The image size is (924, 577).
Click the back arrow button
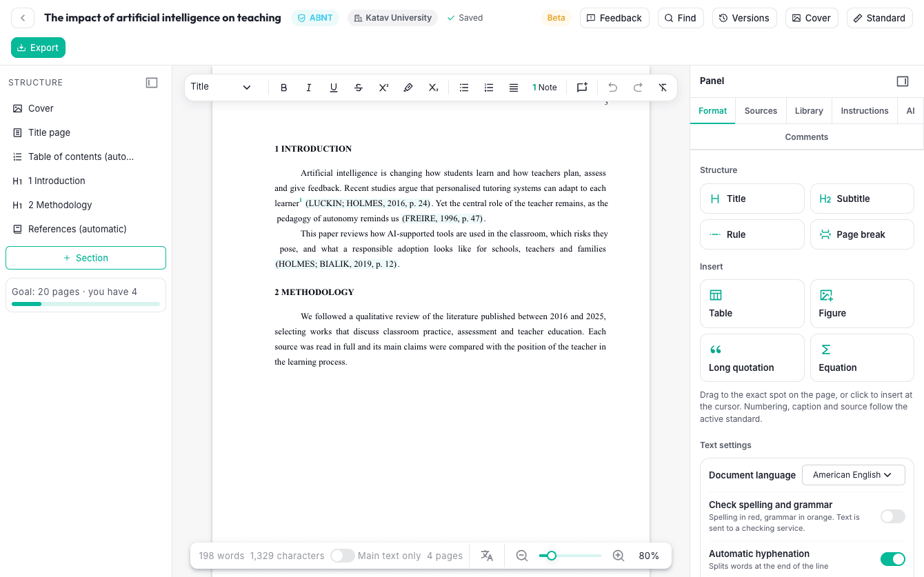click(23, 18)
